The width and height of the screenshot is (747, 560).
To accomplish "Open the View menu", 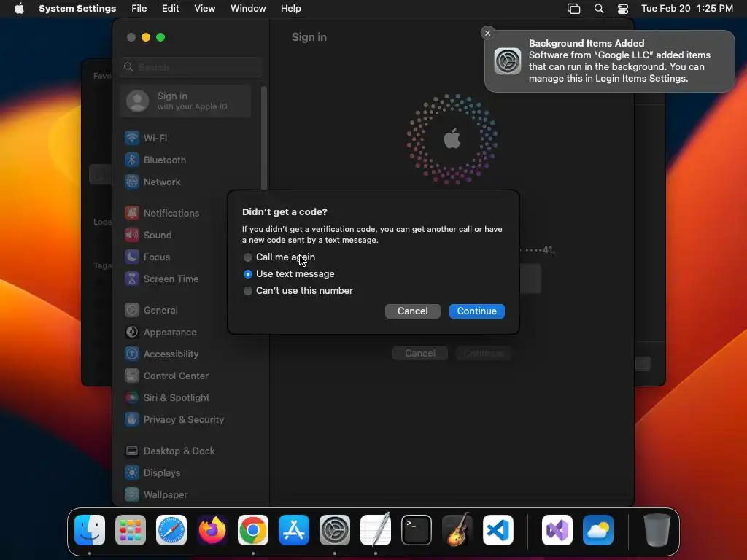I will 204,9.
